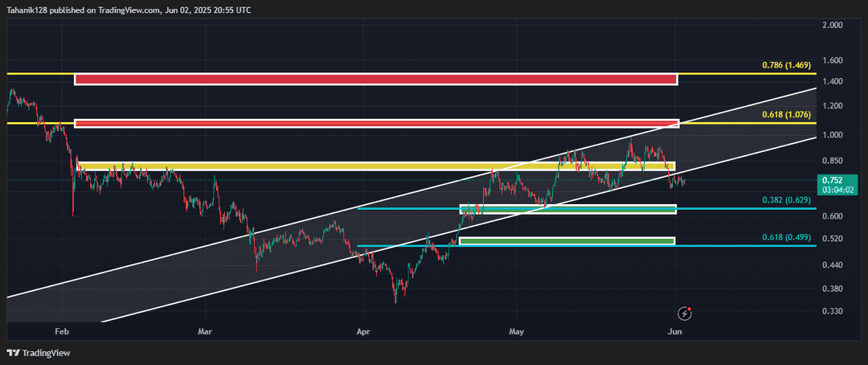This screenshot has width=868, height=365.
Task: Click the May label on time axis
Action: click(517, 332)
